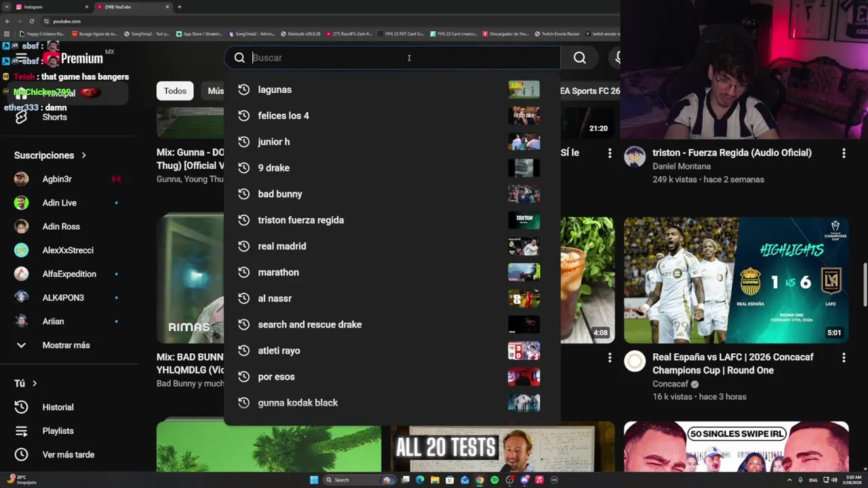Screen dimensions: 868x488
Task: Open Spotify from the taskbar
Action: 494,480
